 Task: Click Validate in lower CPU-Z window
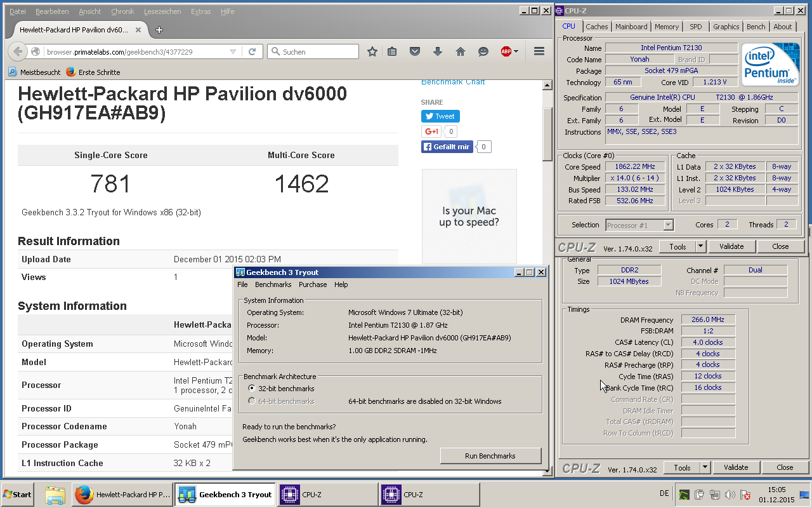pyautogui.click(x=736, y=467)
